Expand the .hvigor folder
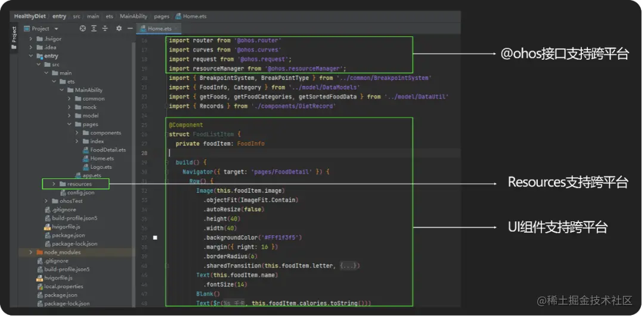 (x=31, y=39)
